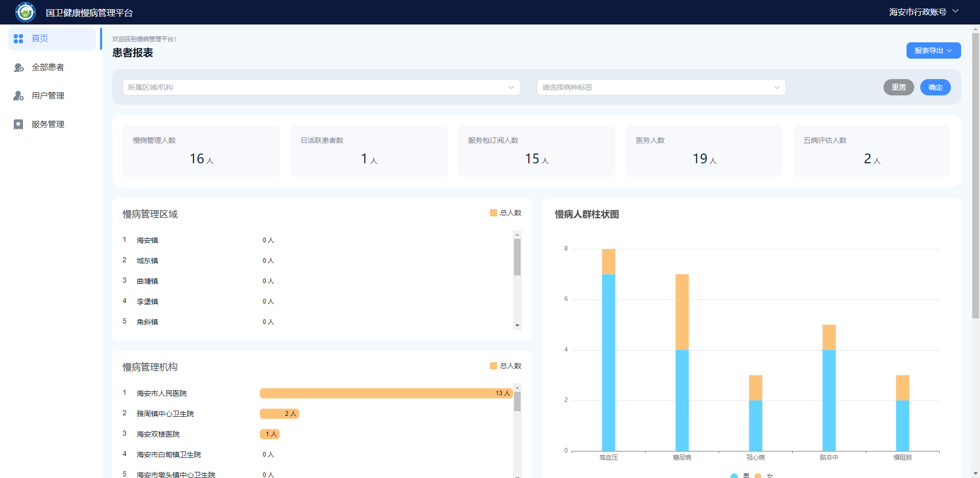
Task: Click page scrollbar down arrow
Action: [x=975, y=473]
